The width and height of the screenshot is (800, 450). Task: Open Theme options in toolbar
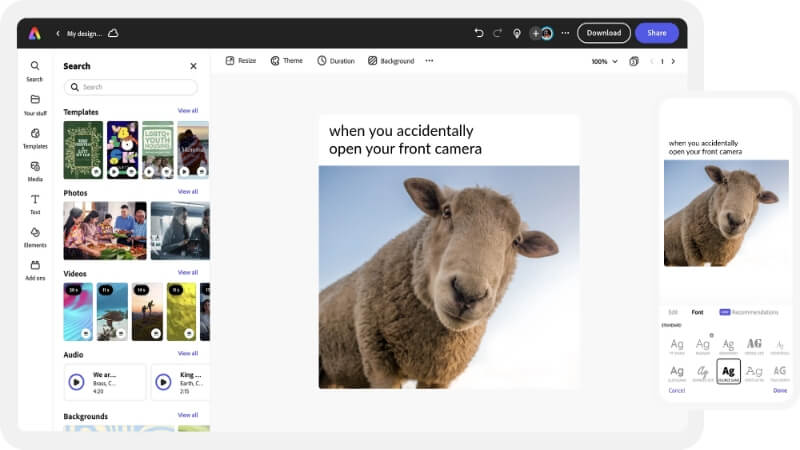pos(287,61)
